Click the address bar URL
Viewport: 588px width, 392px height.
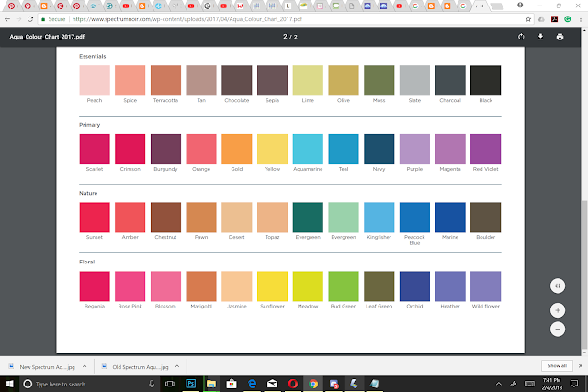point(187,19)
